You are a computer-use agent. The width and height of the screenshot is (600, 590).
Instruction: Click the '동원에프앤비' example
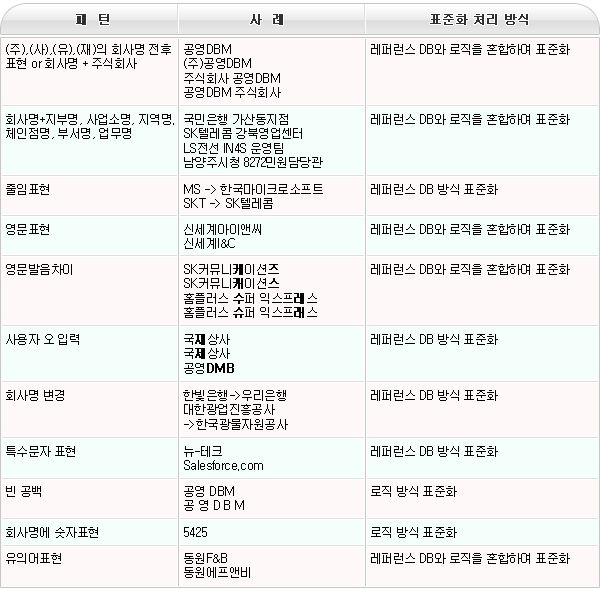click(217, 573)
